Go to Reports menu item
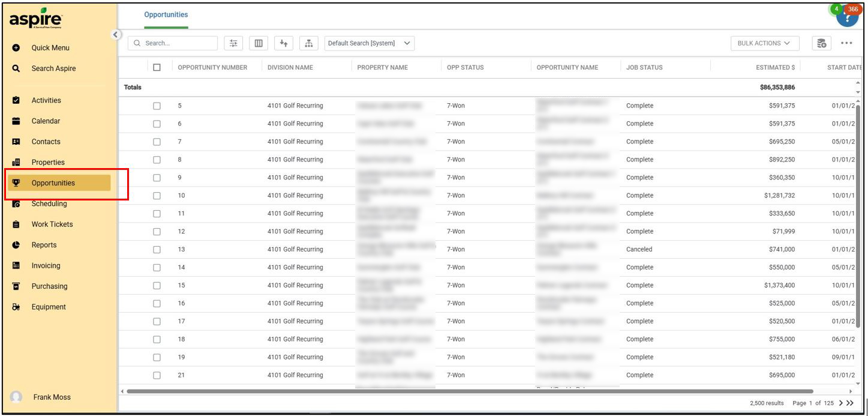 44,245
